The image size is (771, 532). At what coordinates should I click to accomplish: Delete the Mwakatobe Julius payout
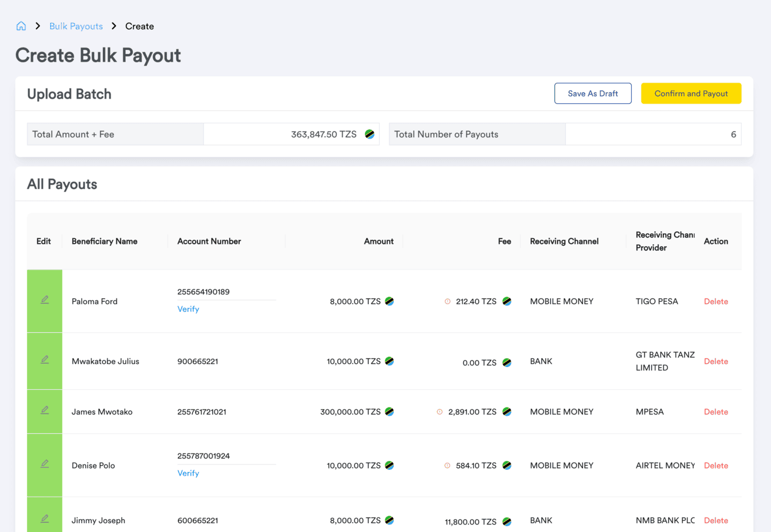[716, 361]
